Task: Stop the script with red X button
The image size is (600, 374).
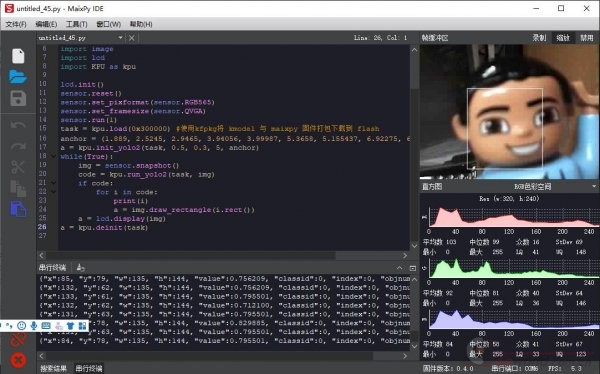Action: (x=18, y=360)
